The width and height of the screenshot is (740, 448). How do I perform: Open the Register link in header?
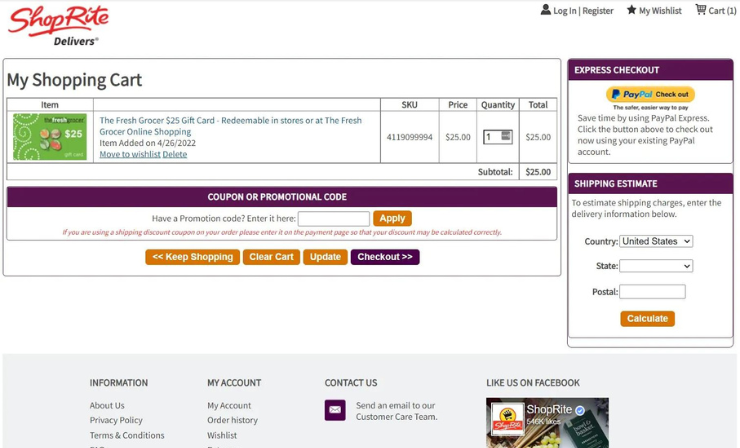(x=598, y=11)
